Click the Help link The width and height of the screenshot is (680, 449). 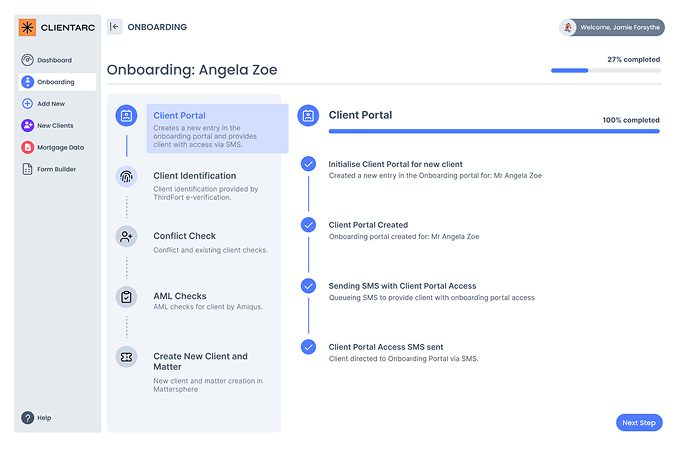(x=44, y=418)
